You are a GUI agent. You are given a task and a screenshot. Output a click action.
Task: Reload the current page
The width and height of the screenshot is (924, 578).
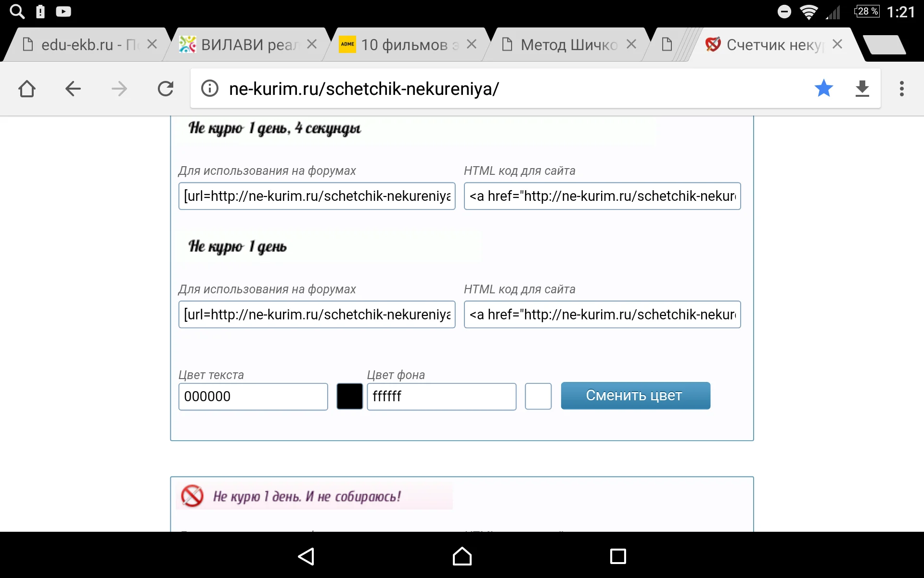[166, 89]
